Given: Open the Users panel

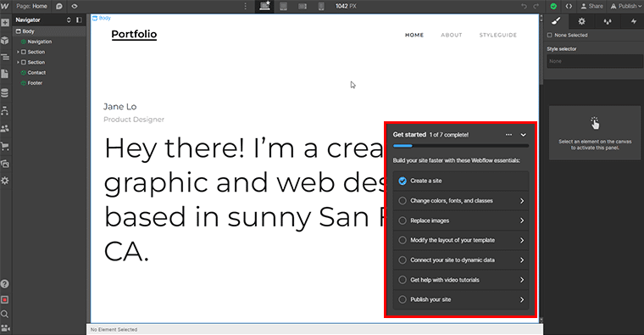Looking at the screenshot, I should pos(5,129).
